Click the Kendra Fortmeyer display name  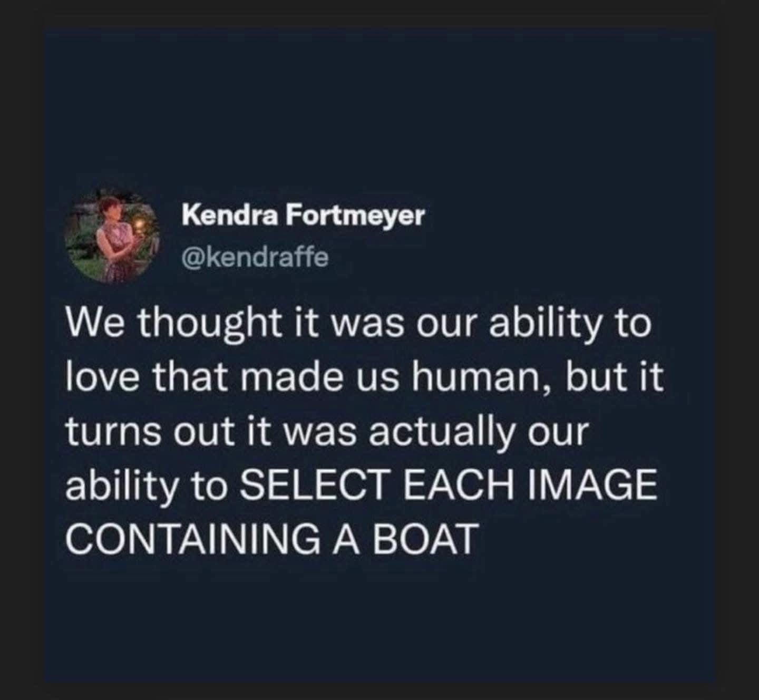[303, 216]
